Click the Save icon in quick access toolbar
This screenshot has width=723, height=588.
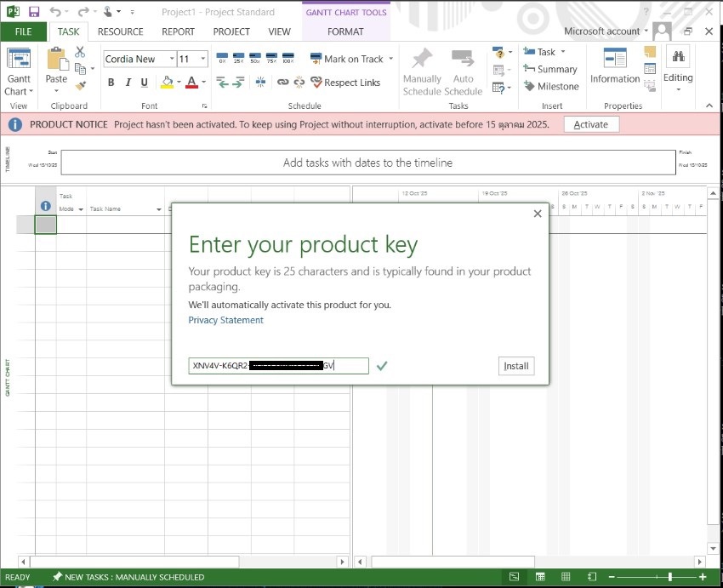(x=34, y=12)
